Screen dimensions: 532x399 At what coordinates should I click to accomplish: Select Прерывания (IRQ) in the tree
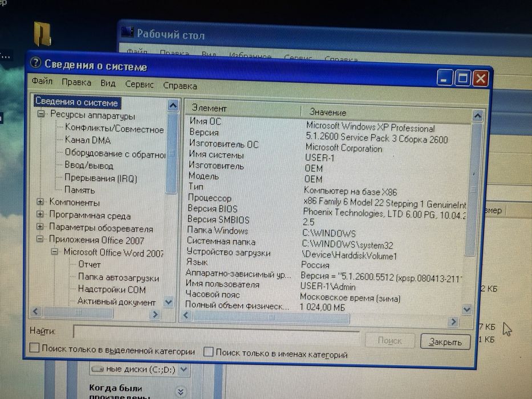point(101,178)
